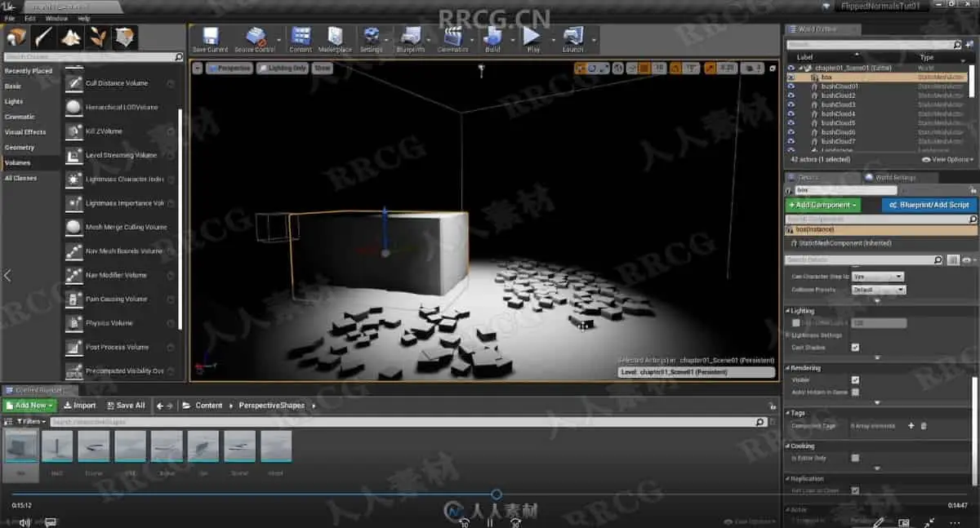Click the Lighting Only view mode button
This screenshot has height=528, width=980.
pyautogui.click(x=283, y=69)
